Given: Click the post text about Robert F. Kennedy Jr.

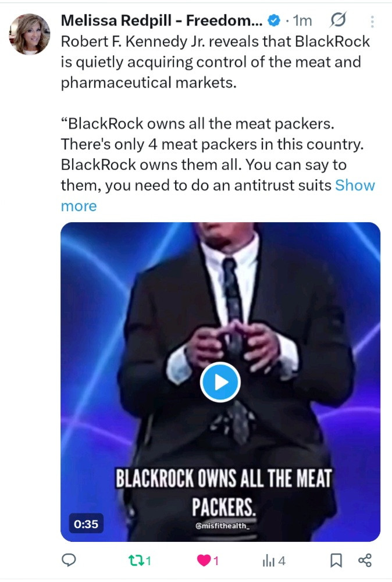Looking at the screenshot, I should (x=215, y=63).
